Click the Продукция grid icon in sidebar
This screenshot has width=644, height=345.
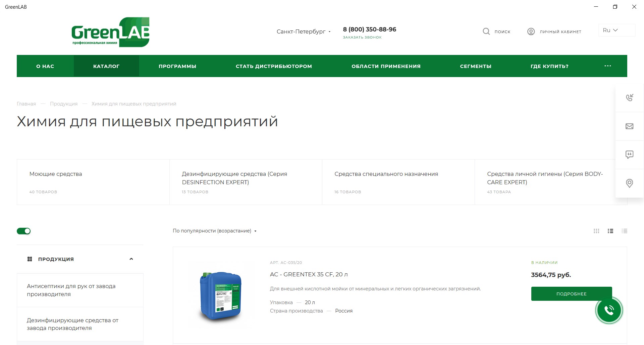tap(30, 259)
